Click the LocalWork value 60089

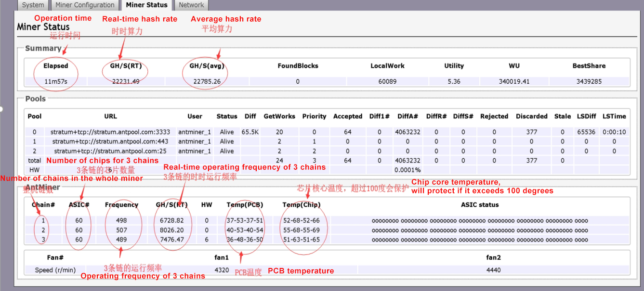(387, 81)
